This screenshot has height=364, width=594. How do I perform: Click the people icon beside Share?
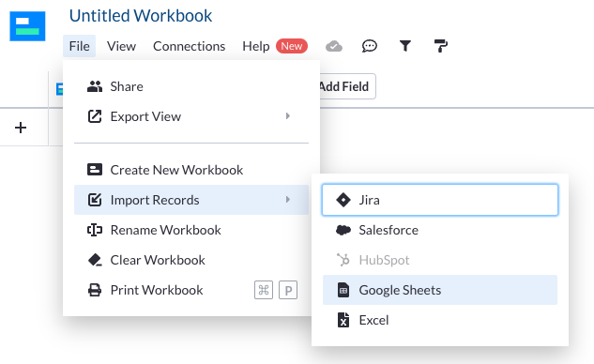tap(95, 86)
